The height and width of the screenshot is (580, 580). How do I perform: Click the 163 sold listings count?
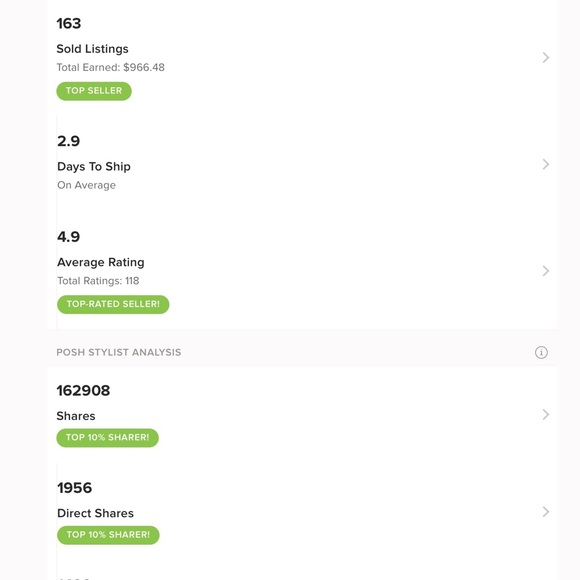tap(69, 23)
